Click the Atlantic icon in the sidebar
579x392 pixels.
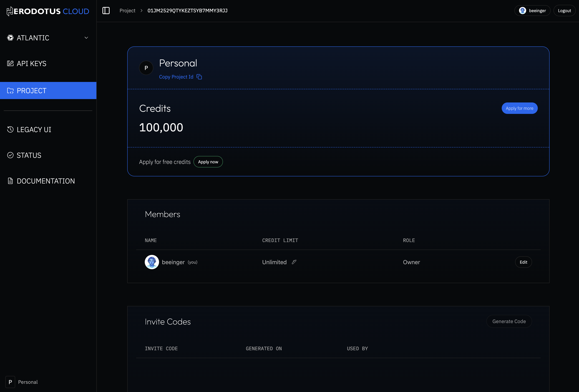pos(10,38)
